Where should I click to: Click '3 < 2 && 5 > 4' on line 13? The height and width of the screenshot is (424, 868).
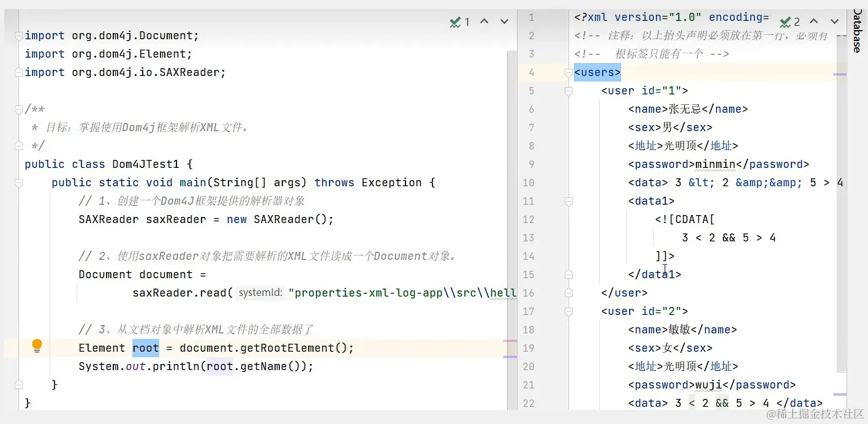coord(729,238)
